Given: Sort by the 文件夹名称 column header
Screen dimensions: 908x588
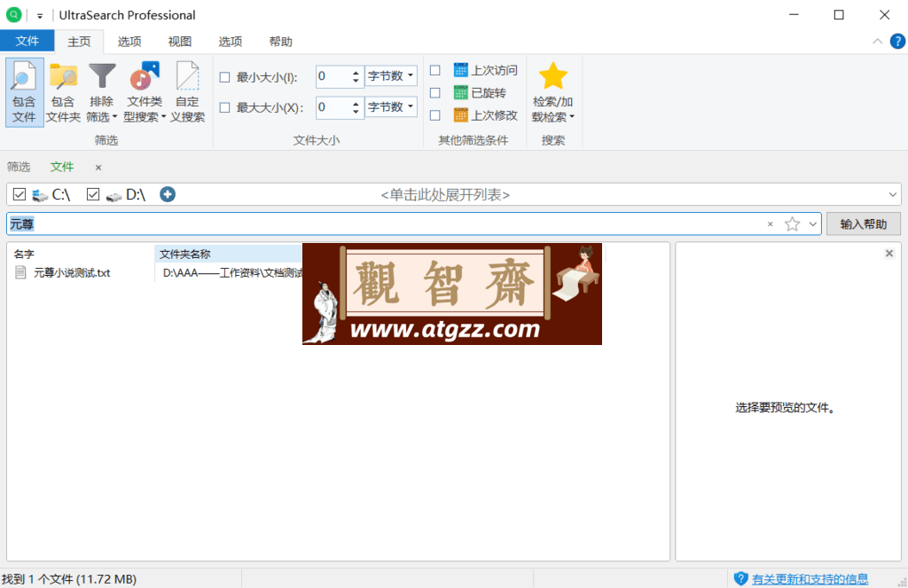Looking at the screenshot, I should [229, 254].
